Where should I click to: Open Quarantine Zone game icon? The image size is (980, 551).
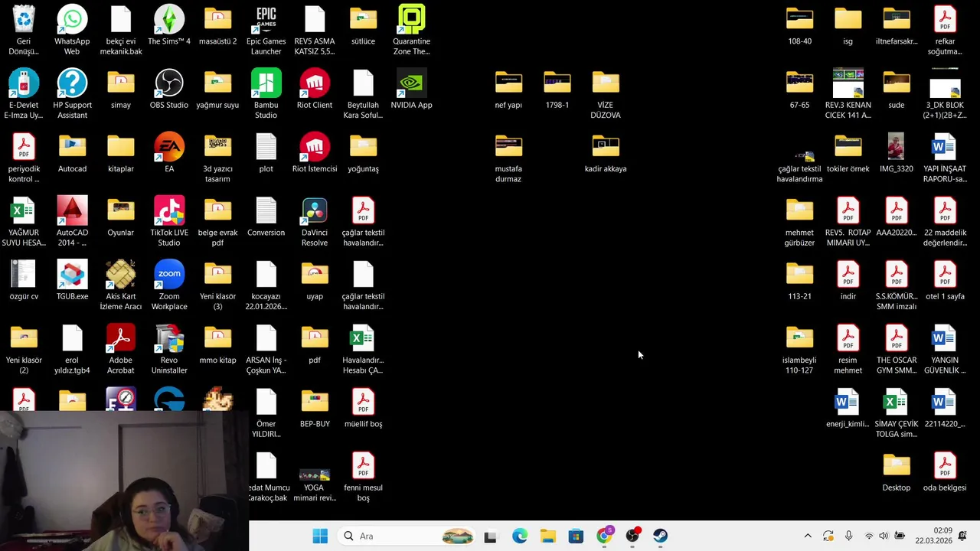pyautogui.click(x=411, y=19)
